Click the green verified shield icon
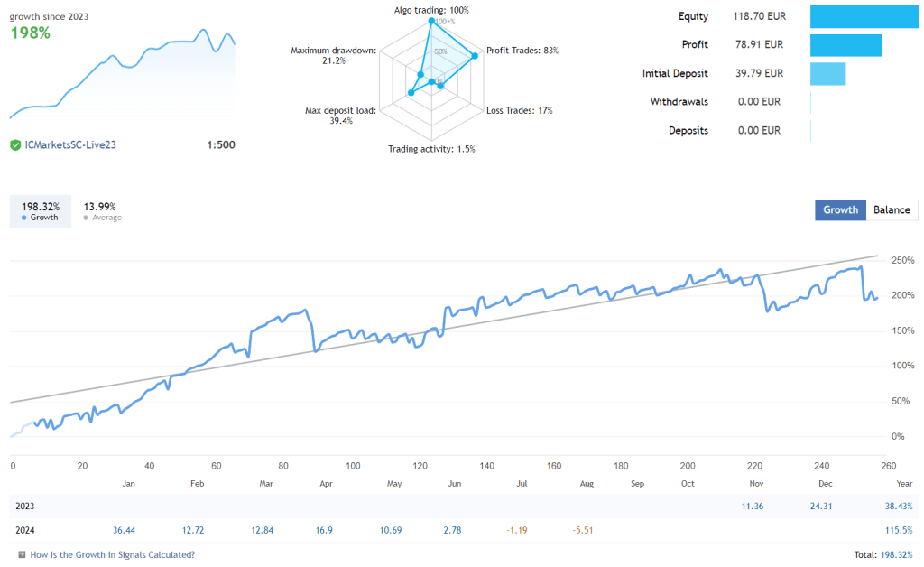This screenshot has height=567, width=924. tap(15, 145)
